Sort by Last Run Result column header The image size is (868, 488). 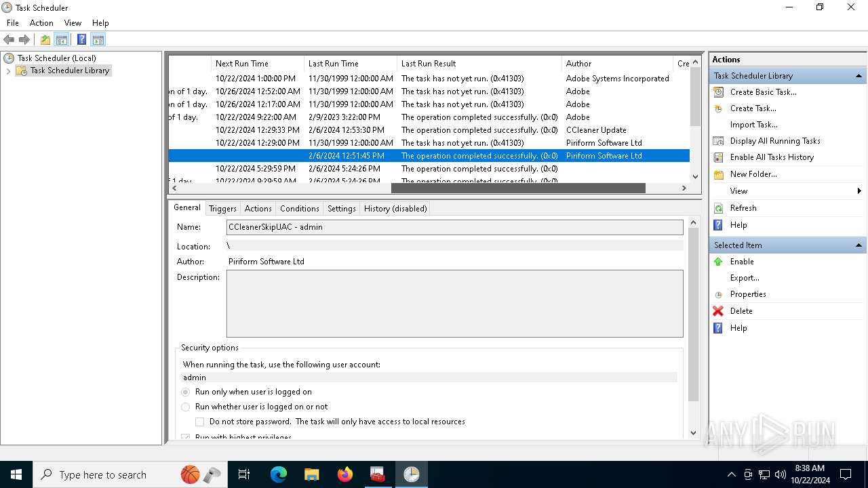(x=479, y=64)
